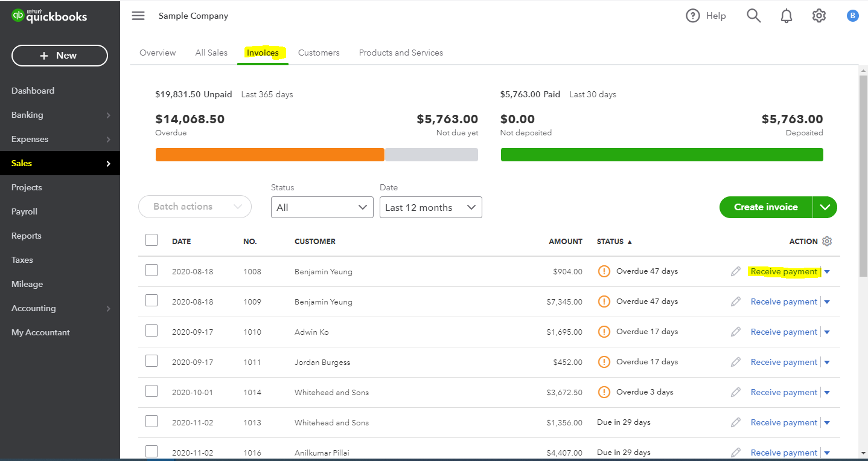Viewport: 868px width, 461px height.
Task: Select the checkbox for invoice 1009
Action: [152, 300]
